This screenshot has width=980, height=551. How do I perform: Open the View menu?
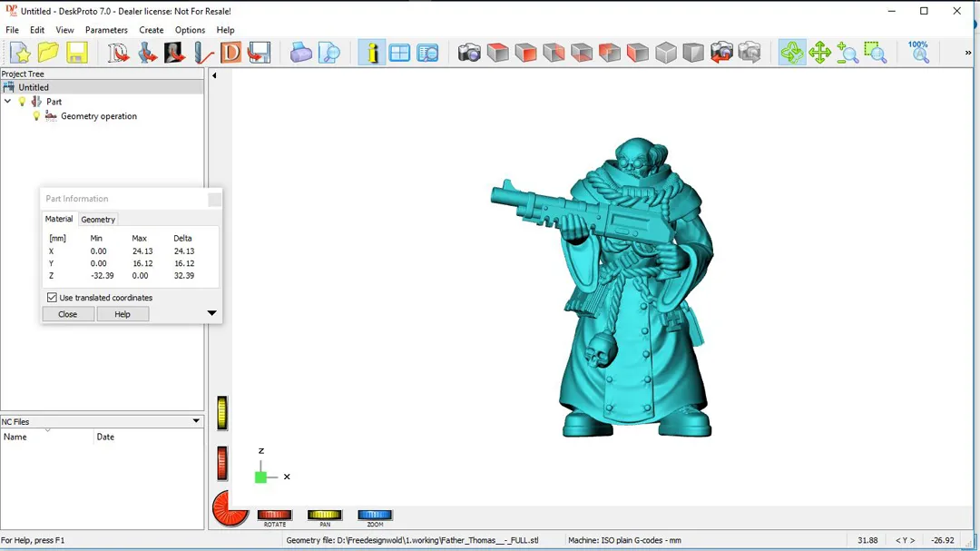coord(64,30)
